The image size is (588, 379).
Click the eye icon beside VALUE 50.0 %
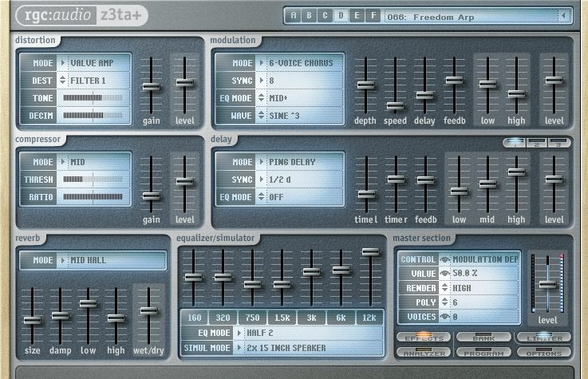[x=444, y=274]
